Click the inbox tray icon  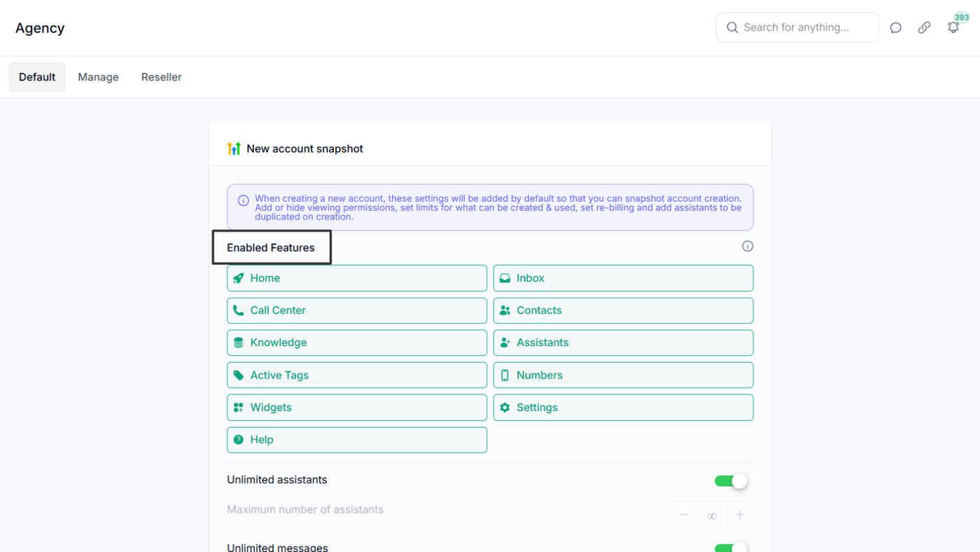coord(505,278)
